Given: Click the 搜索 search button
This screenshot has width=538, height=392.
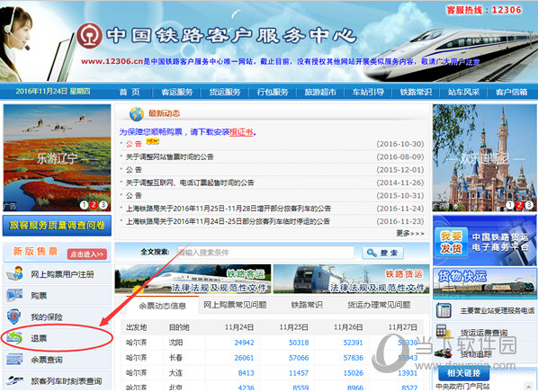Looking at the screenshot, I should pyautogui.click(x=382, y=253).
